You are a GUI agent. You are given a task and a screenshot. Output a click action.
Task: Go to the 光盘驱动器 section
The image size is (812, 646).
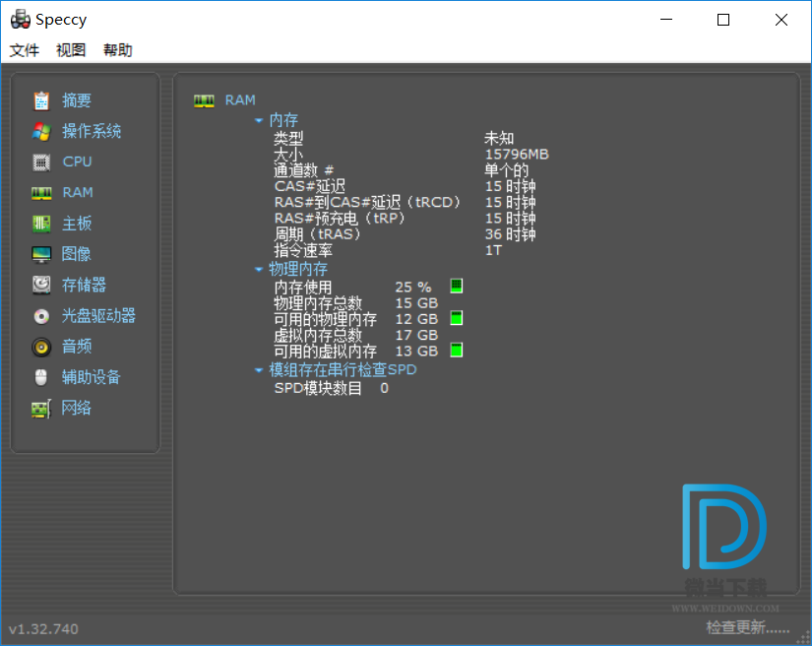tap(98, 315)
